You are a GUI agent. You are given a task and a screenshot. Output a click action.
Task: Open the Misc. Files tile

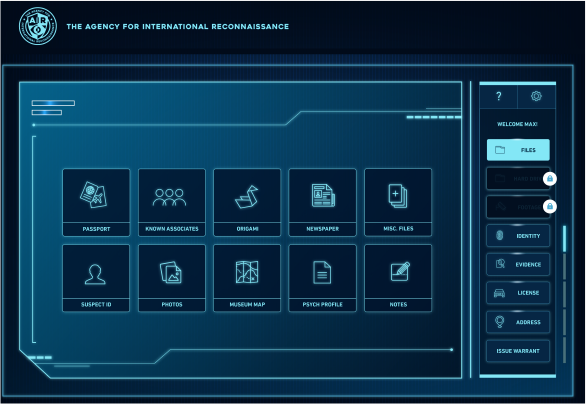pyautogui.click(x=398, y=202)
